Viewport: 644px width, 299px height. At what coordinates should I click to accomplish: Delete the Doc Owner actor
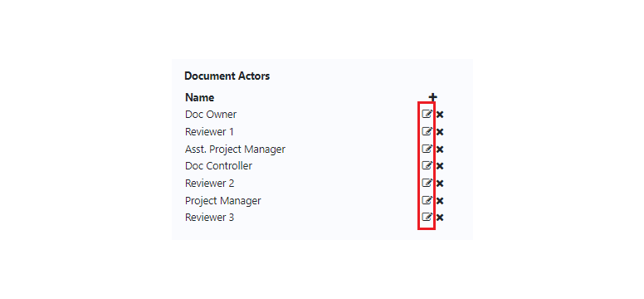click(x=440, y=115)
